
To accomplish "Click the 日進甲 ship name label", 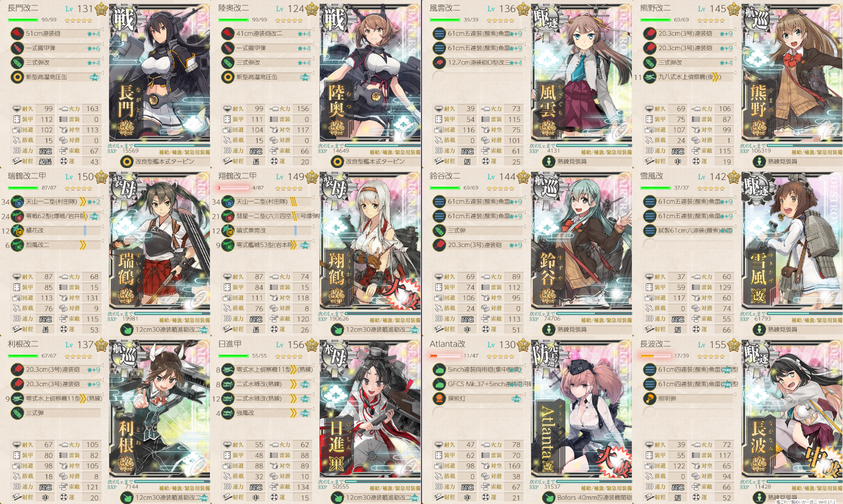I will (230, 344).
